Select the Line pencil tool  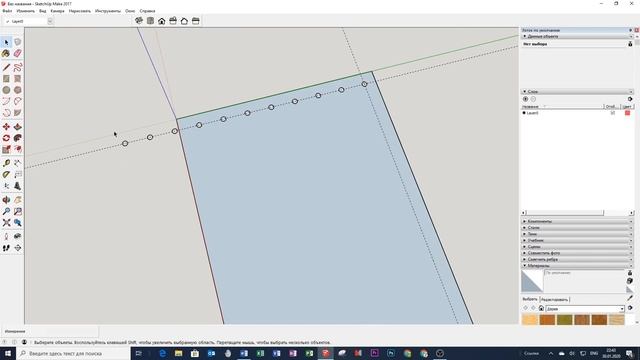click(6, 67)
